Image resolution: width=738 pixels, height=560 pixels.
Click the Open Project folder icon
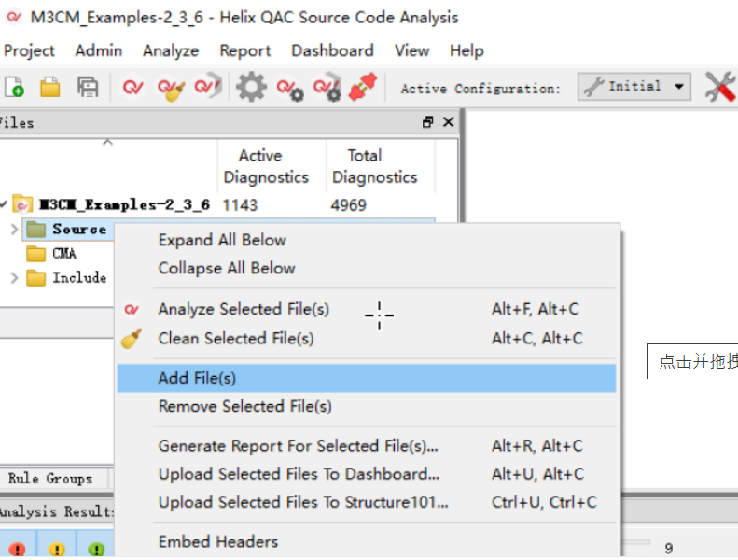pos(49,87)
